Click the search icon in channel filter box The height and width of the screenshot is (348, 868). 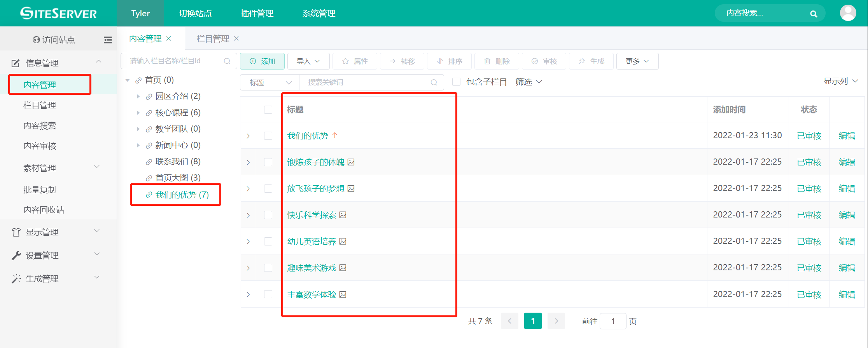coord(227,61)
